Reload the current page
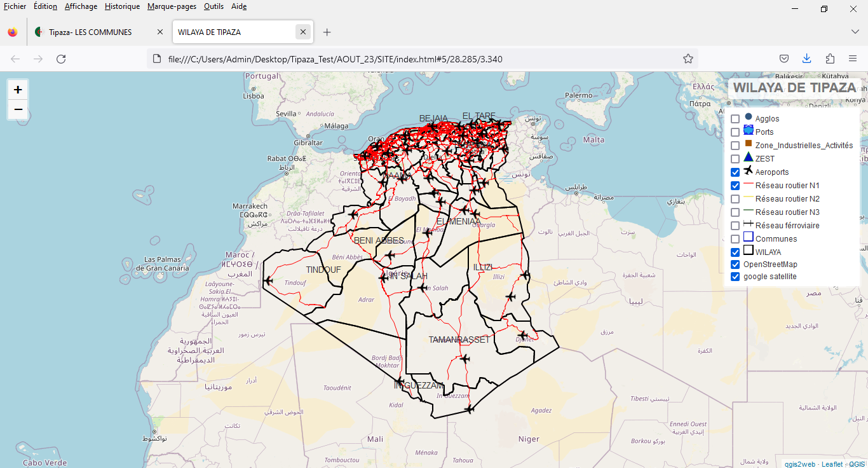This screenshot has width=868, height=468. (61, 59)
